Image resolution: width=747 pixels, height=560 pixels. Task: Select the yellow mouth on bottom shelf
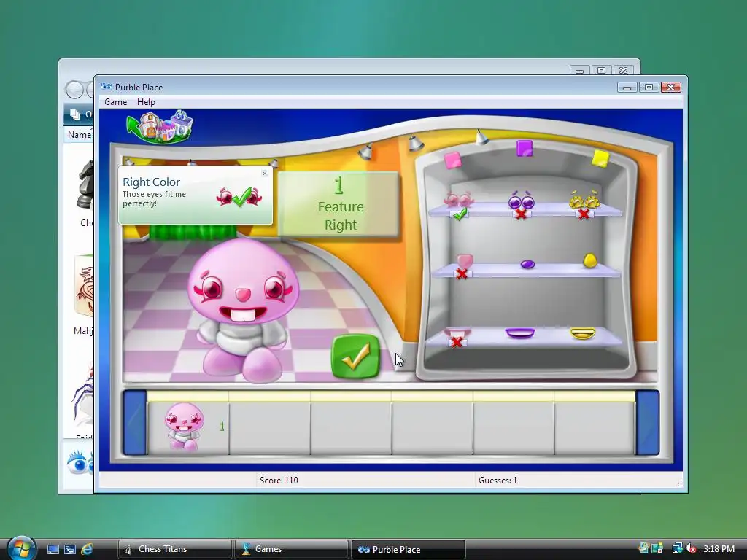pos(583,332)
